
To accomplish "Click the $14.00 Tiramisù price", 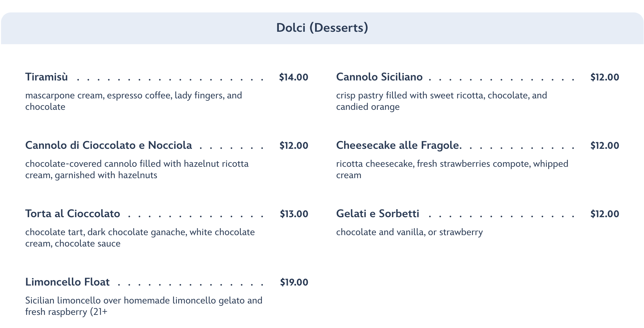I will click(293, 77).
